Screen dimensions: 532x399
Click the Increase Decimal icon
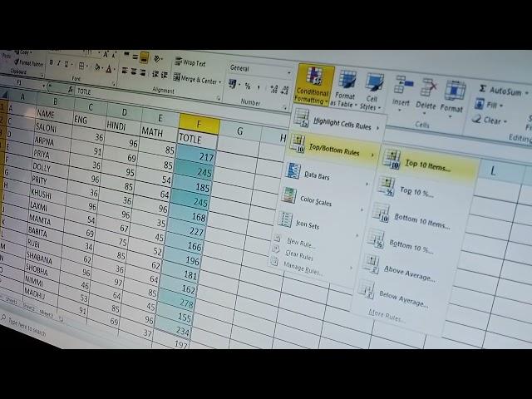click(273, 89)
